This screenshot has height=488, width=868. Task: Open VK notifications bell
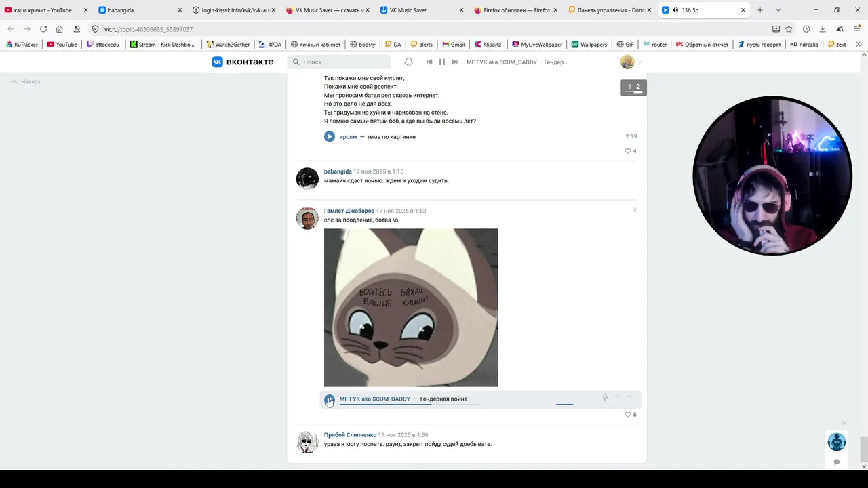click(x=409, y=62)
